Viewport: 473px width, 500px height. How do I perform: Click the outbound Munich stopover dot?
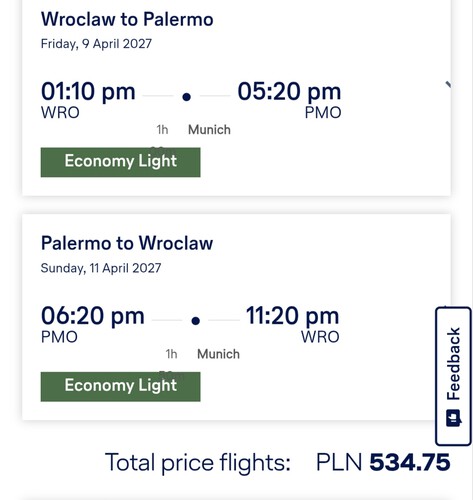(x=187, y=97)
